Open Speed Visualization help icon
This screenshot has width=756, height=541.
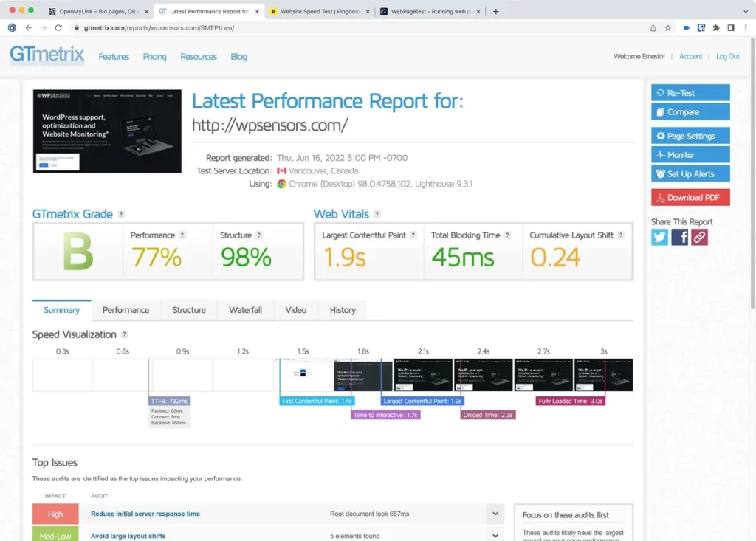coord(124,334)
